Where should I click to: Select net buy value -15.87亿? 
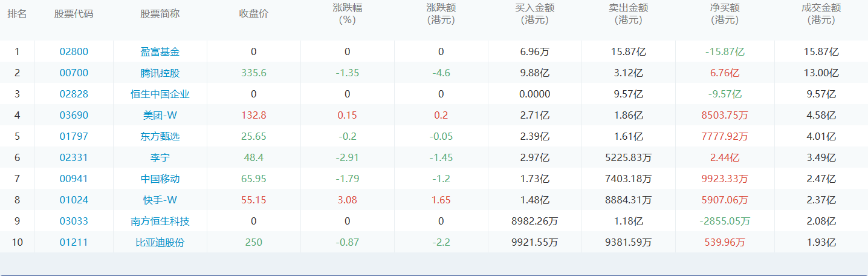pyautogui.click(x=725, y=52)
